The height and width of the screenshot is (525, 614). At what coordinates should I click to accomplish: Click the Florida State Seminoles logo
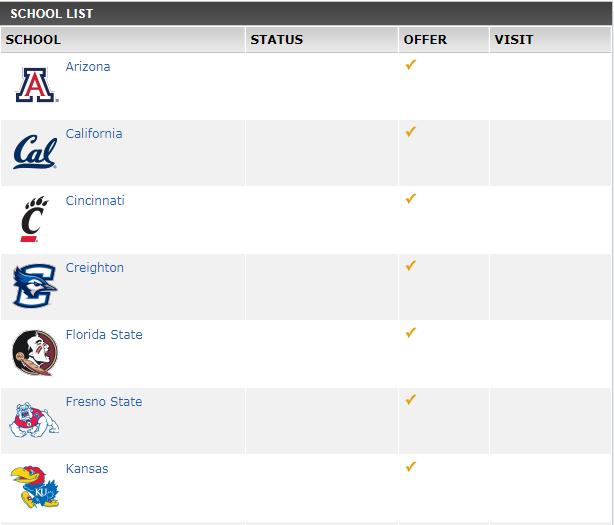(35, 353)
